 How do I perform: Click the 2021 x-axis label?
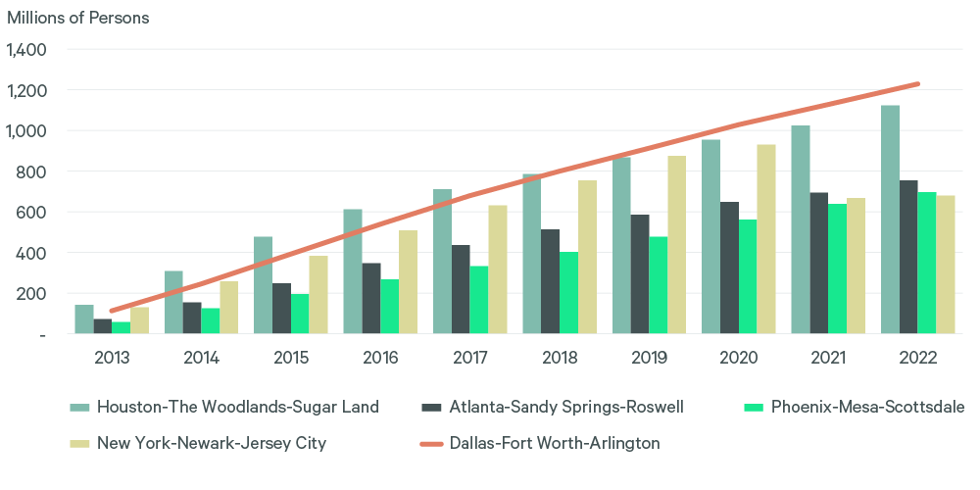click(829, 358)
